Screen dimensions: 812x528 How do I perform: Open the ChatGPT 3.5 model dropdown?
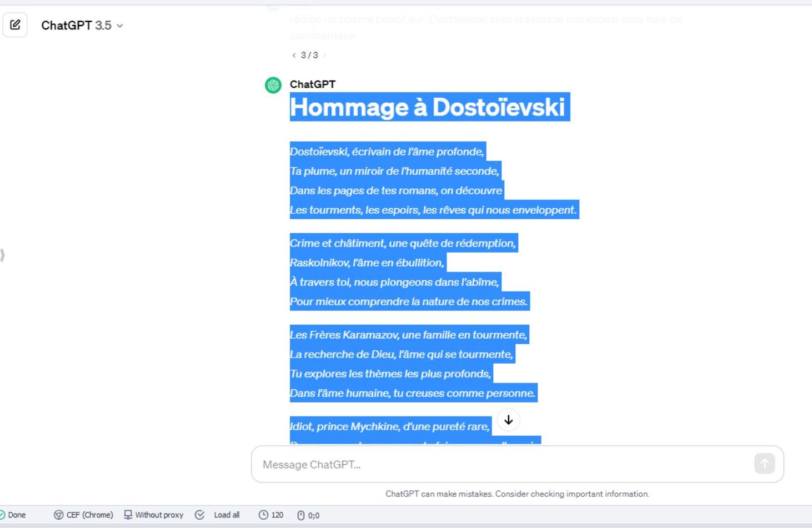[x=82, y=26]
